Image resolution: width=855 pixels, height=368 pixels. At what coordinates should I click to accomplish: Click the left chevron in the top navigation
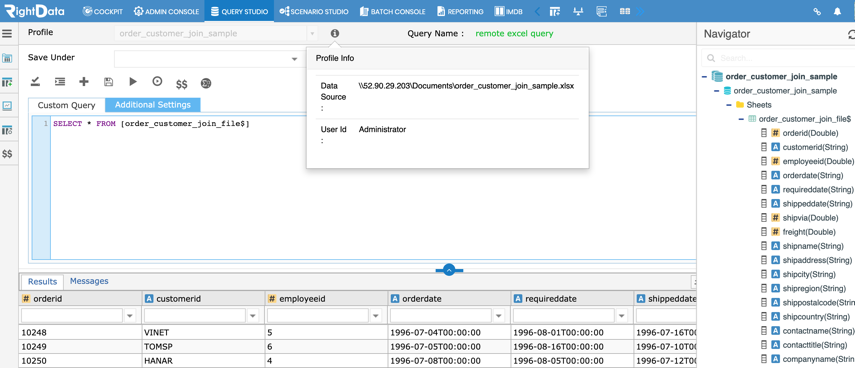click(537, 11)
